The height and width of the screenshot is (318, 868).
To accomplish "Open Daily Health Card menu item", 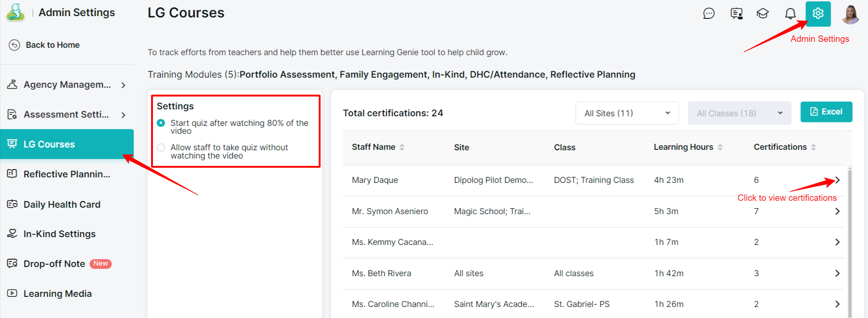I will coord(67,204).
